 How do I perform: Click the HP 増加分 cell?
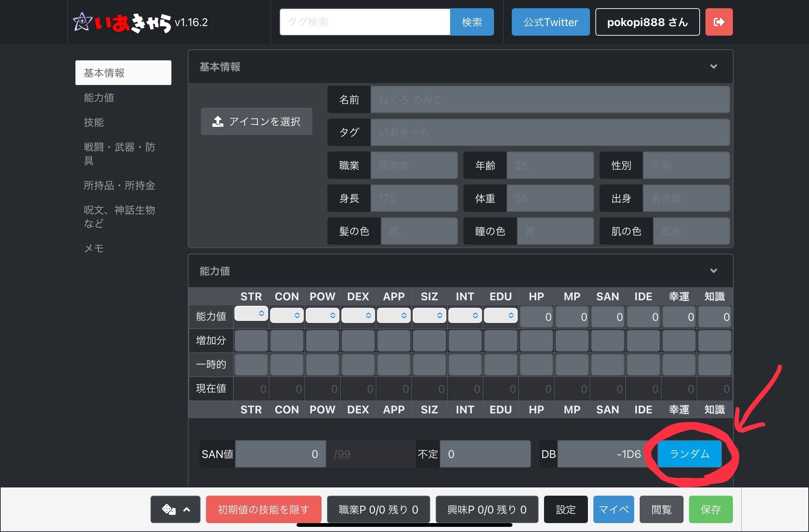coord(536,341)
